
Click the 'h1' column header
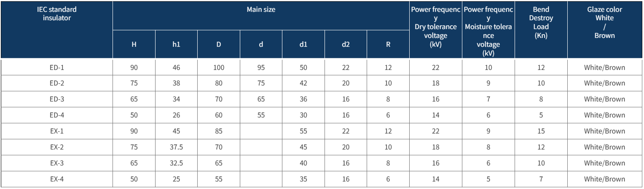click(176, 44)
